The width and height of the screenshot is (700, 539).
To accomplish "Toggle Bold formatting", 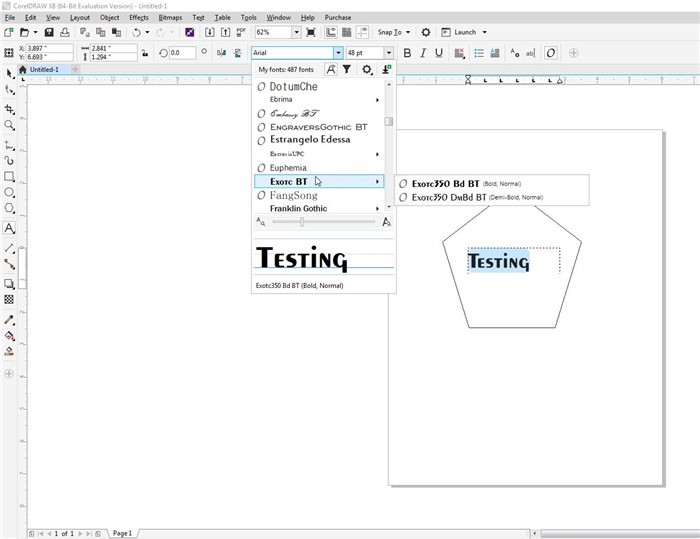I will pyautogui.click(x=407, y=53).
